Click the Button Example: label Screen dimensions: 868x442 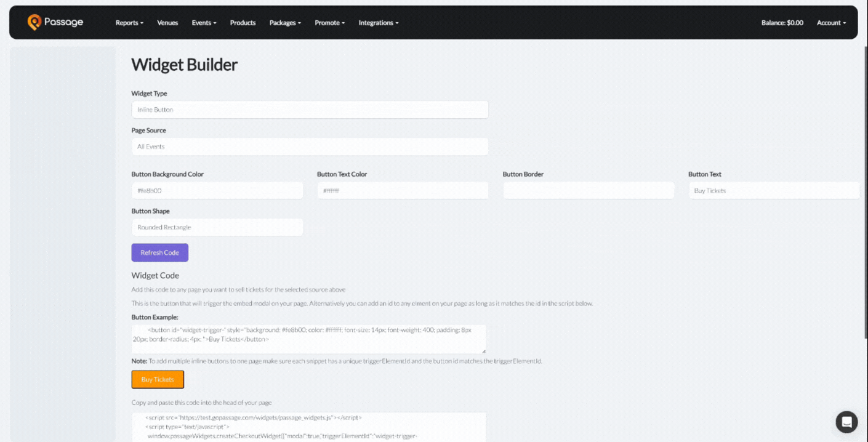155,317
